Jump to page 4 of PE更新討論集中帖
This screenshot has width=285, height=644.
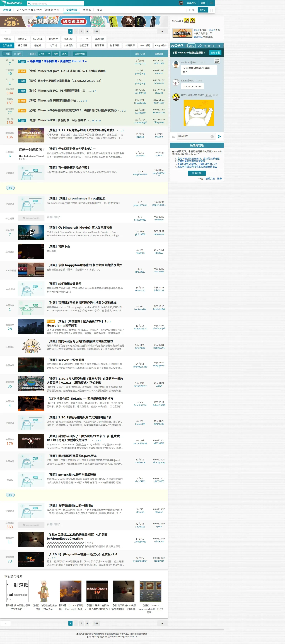86,101
